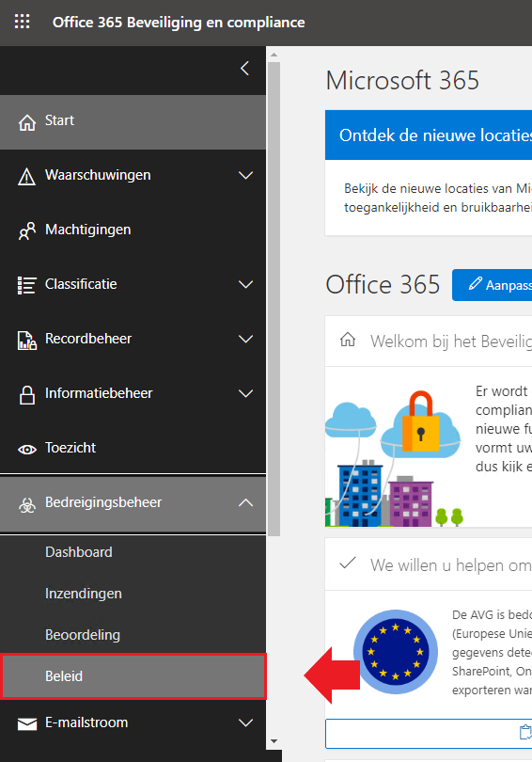This screenshot has height=762, width=532.
Task: Click the Start home icon
Action: [27, 122]
